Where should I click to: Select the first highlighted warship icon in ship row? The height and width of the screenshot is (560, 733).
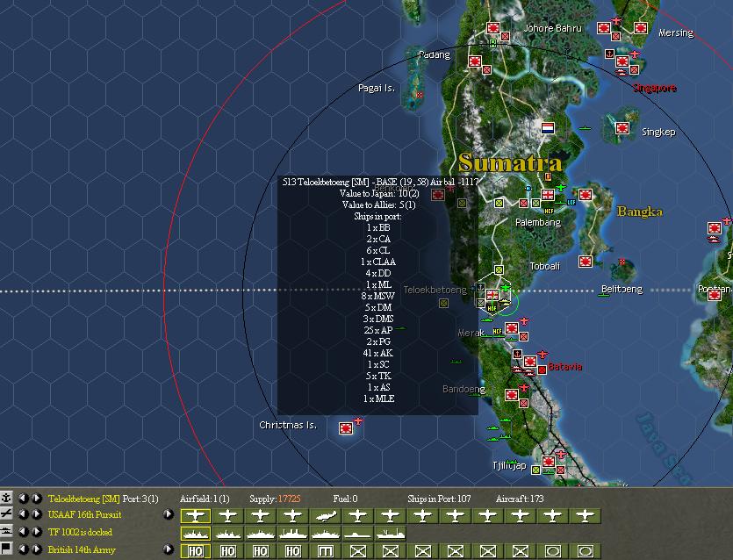[x=196, y=533]
